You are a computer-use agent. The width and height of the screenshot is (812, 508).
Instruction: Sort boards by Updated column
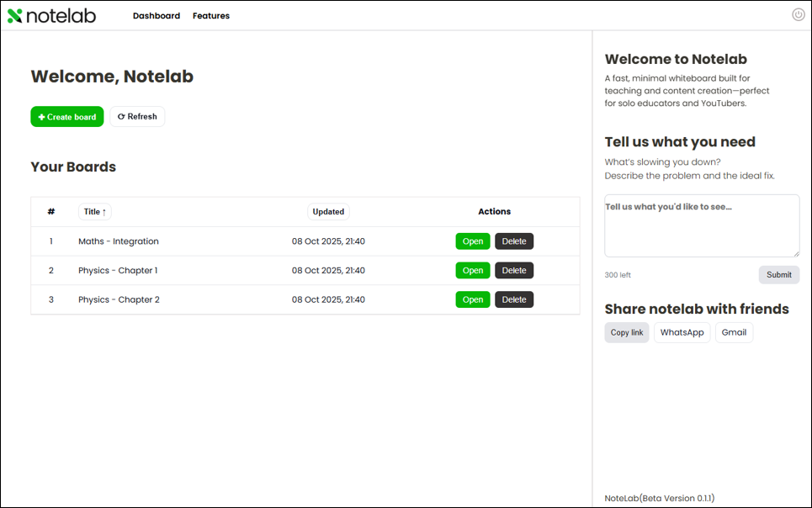[328, 212]
